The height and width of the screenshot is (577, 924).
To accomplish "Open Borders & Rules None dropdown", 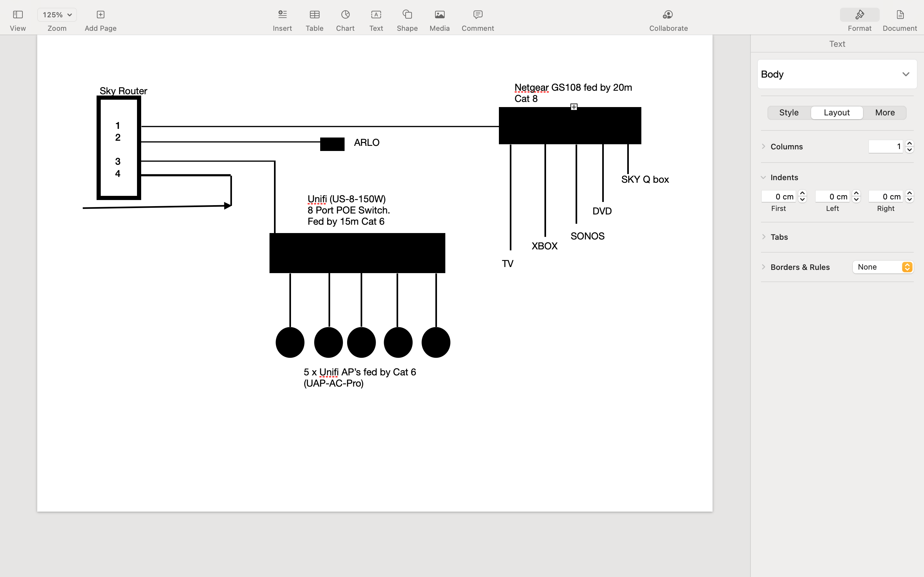I will [x=883, y=267].
